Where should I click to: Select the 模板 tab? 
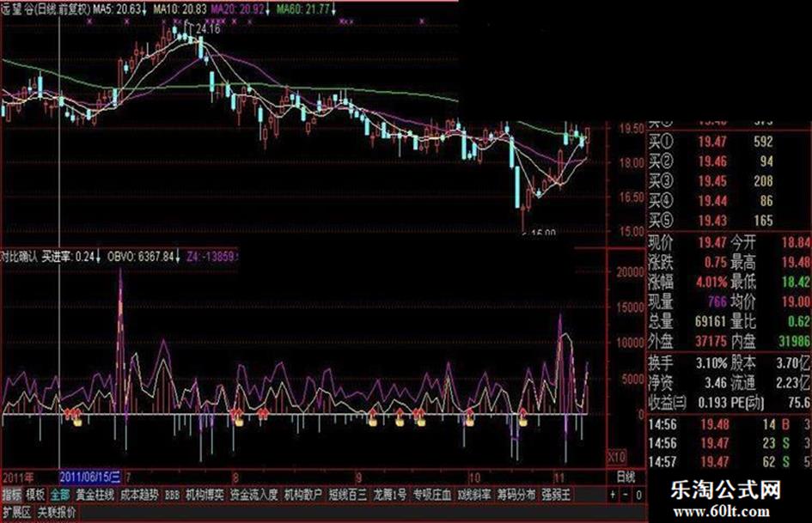(x=35, y=495)
